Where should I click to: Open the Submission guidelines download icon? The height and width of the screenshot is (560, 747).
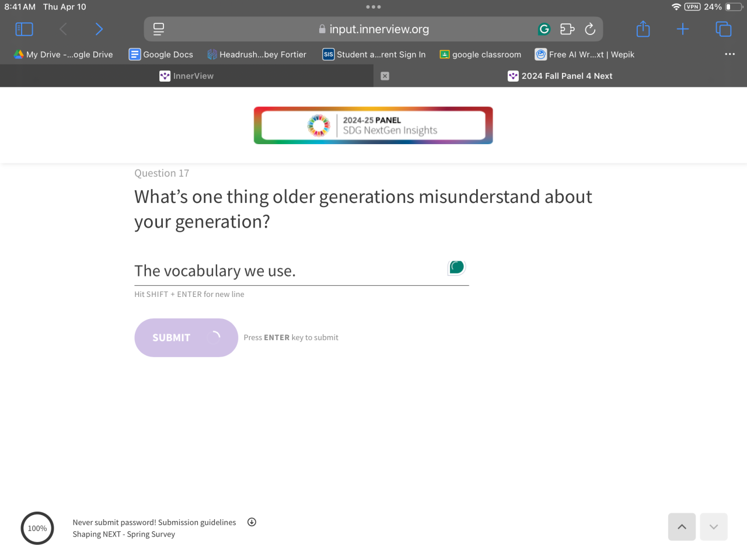(x=252, y=522)
